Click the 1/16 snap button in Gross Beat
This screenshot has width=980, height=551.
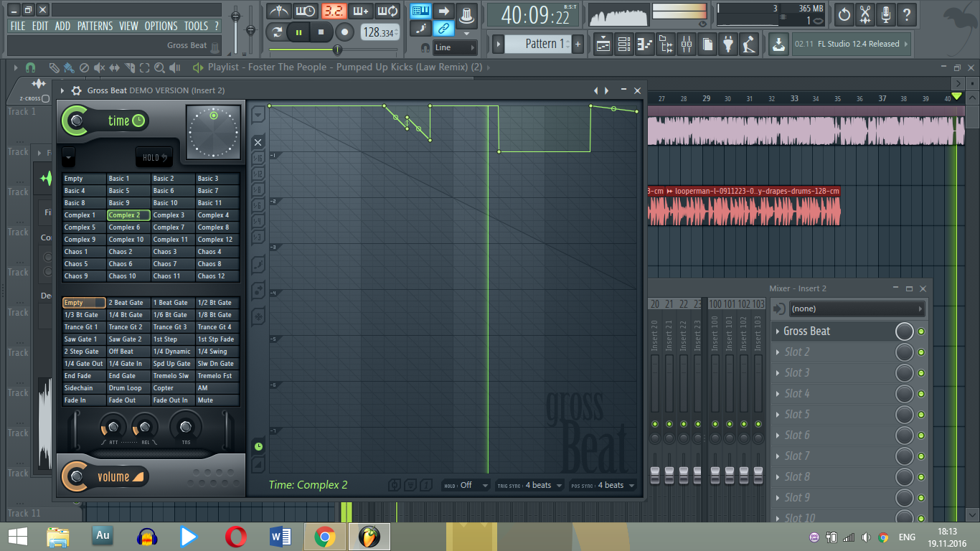click(x=258, y=158)
